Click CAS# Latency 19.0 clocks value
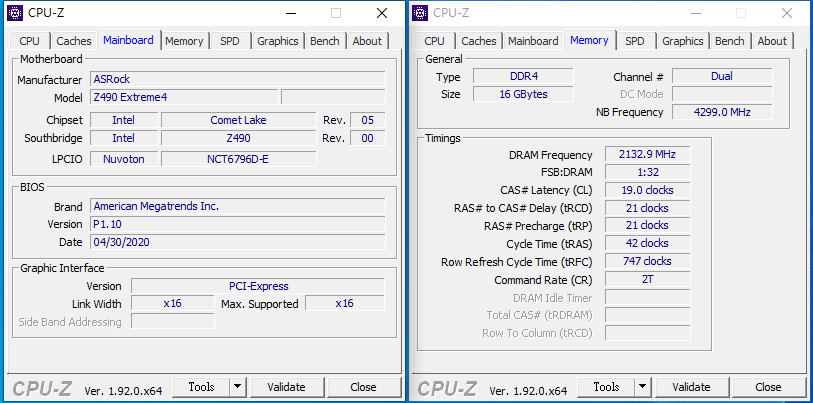The height and width of the screenshot is (403, 813). tap(648, 190)
